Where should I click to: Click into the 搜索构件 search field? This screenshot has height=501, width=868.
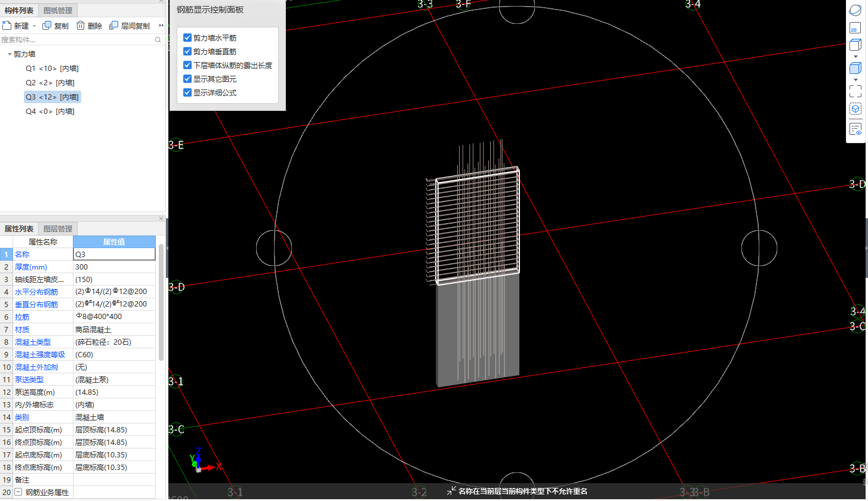[76, 40]
